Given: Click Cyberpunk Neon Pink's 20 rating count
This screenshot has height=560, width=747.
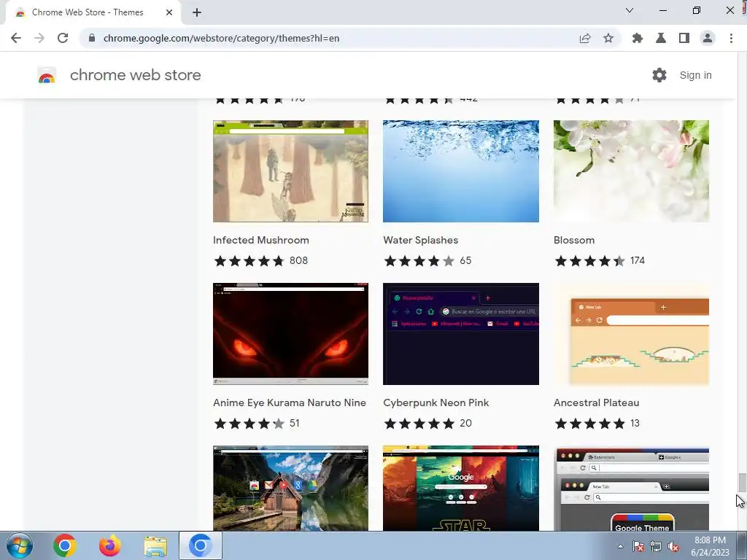Looking at the screenshot, I should (466, 423).
